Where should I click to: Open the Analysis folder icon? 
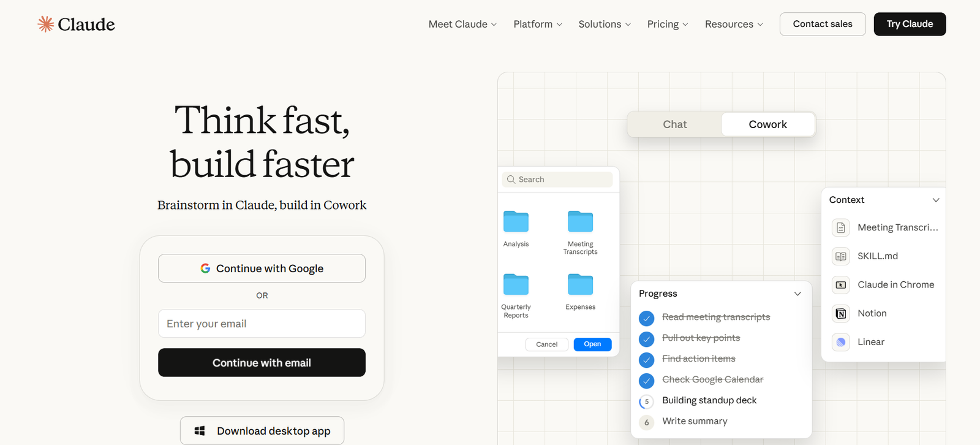pos(516,222)
